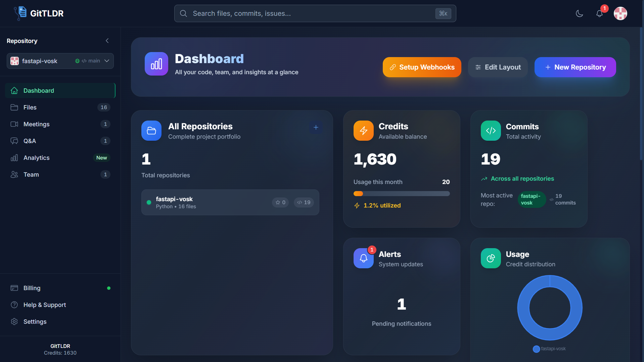Click the Credits lightning bolt icon

tap(363, 131)
